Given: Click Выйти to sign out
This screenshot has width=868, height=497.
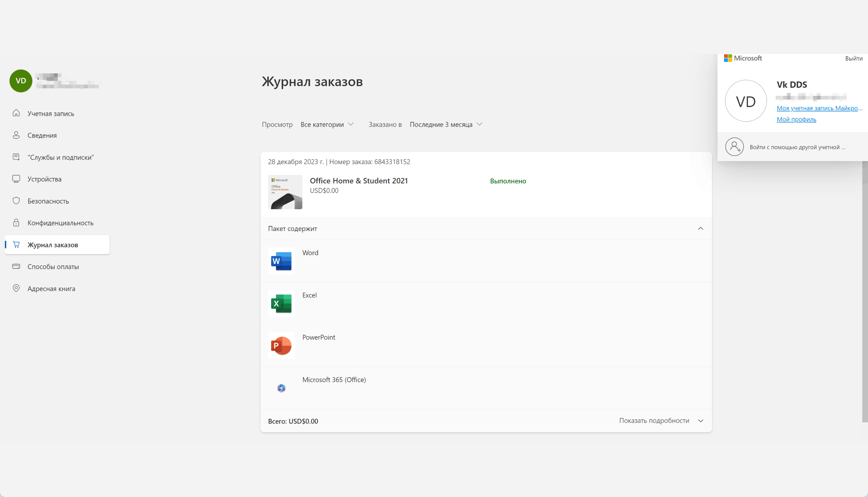Looking at the screenshot, I should (x=853, y=59).
